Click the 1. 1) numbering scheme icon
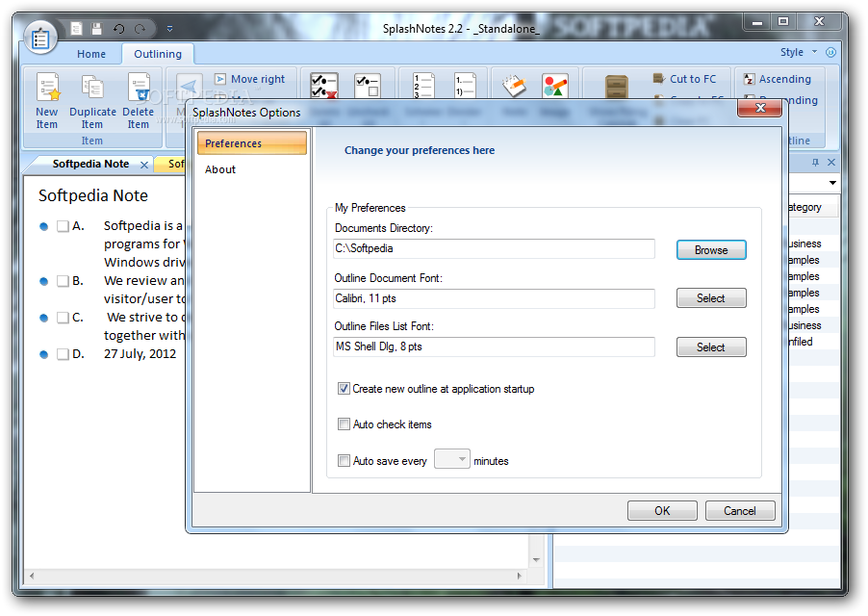Image resolution: width=868 pixels, height=616 pixels. pyautogui.click(x=465, y=86)
